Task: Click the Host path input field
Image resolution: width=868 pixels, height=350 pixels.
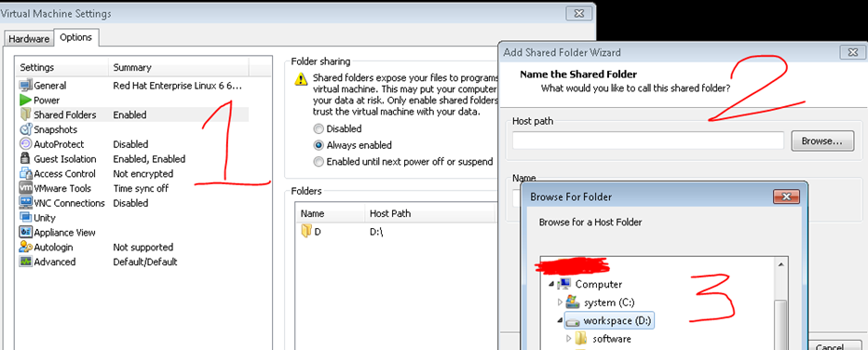Action: click(x=647, y=141)
